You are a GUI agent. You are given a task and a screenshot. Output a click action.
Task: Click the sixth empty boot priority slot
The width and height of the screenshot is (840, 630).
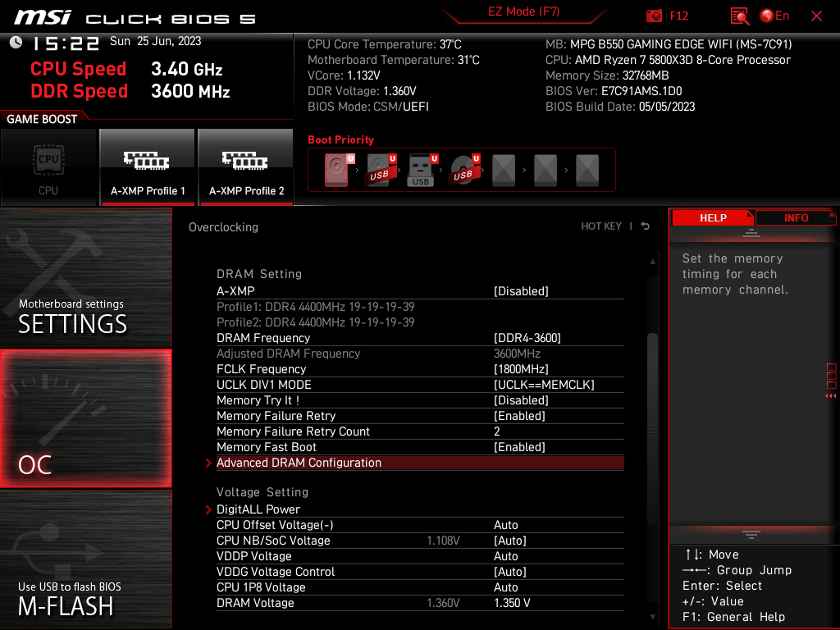click(546, 171)
